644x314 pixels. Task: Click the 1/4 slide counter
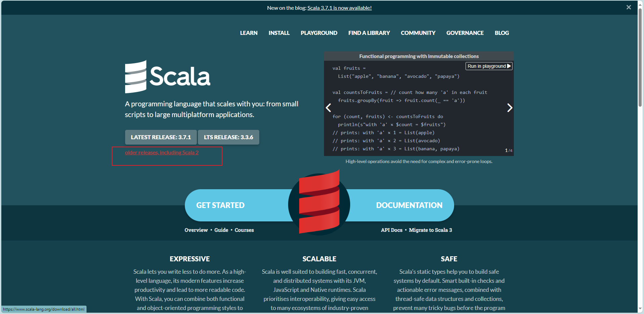click(508, 150)
